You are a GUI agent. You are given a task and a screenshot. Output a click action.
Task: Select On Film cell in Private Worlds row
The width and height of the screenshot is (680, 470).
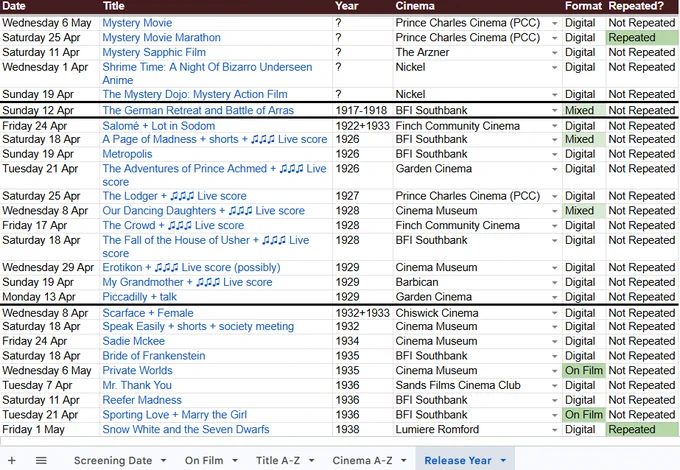pos(584,371)
